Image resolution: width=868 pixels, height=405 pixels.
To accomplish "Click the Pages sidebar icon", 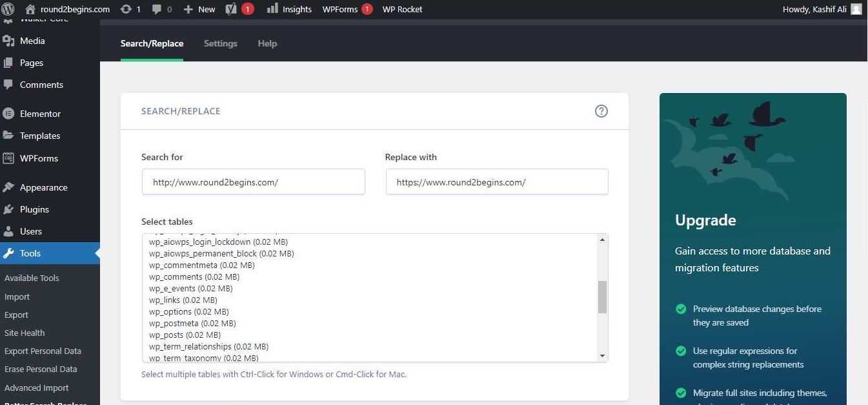I will coord(8,63).
